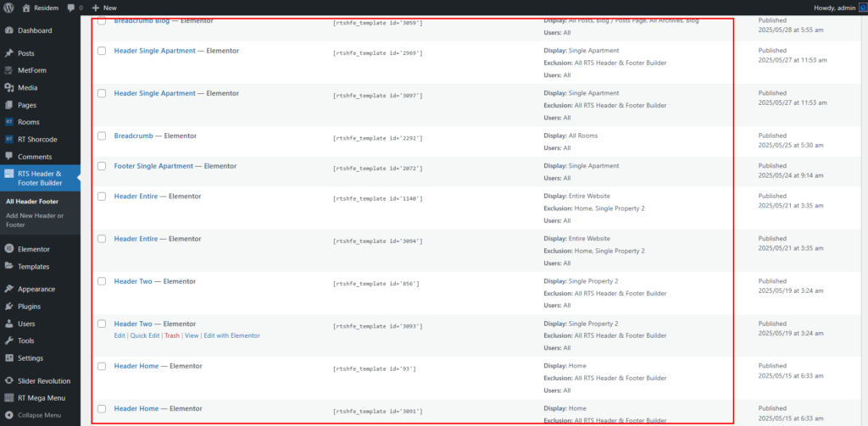Viewport: 868px width, 426px height.
Task: Click the date 2025/05/25 at 5:30 am
Action: click(791, 145)
